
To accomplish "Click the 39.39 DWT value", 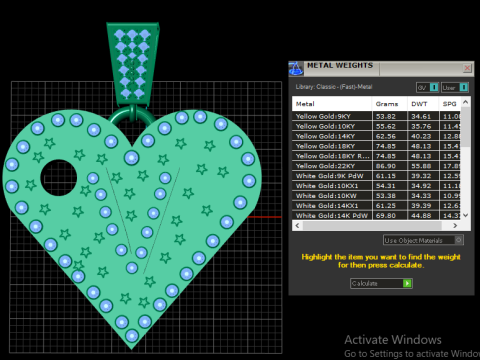I will pyautogui.click(x=421, y=206).
